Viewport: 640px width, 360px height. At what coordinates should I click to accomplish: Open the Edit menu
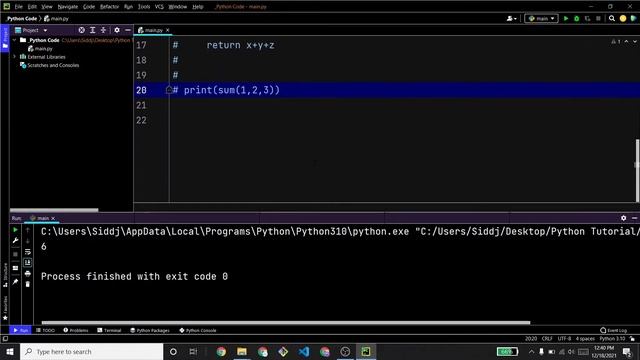[32, 7]
